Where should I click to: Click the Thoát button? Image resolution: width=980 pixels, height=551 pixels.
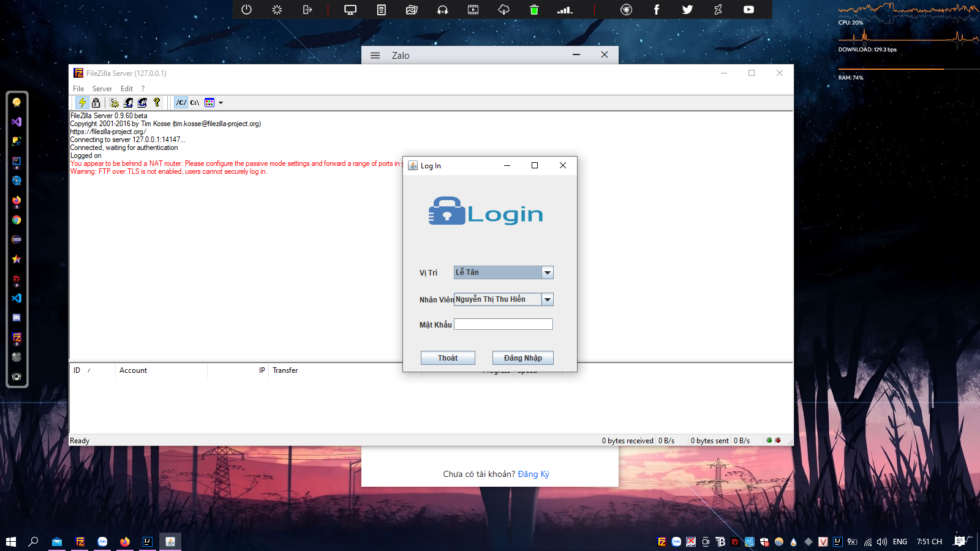click(448, 358)
